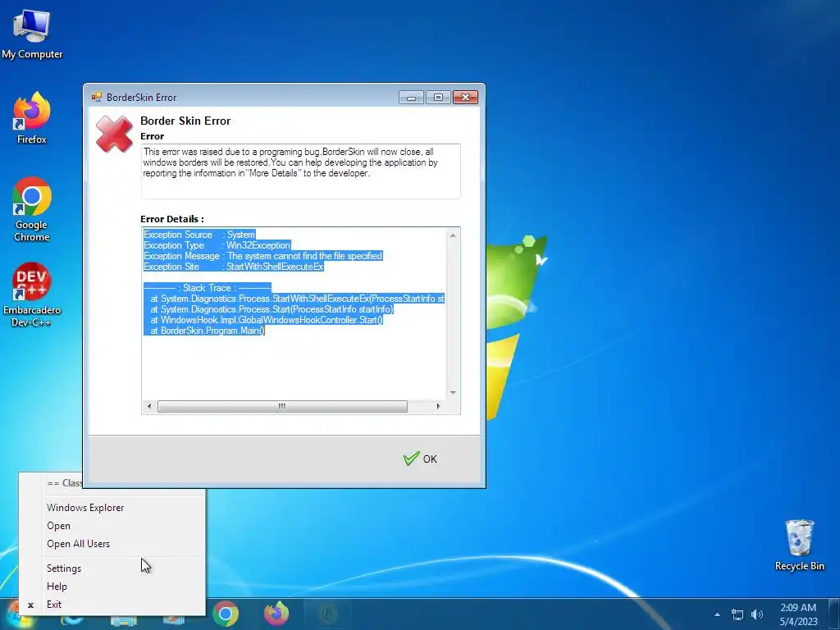Click the down arrow of details scrollbar
This screenshot has height=630, width=840.
(453, 393)
